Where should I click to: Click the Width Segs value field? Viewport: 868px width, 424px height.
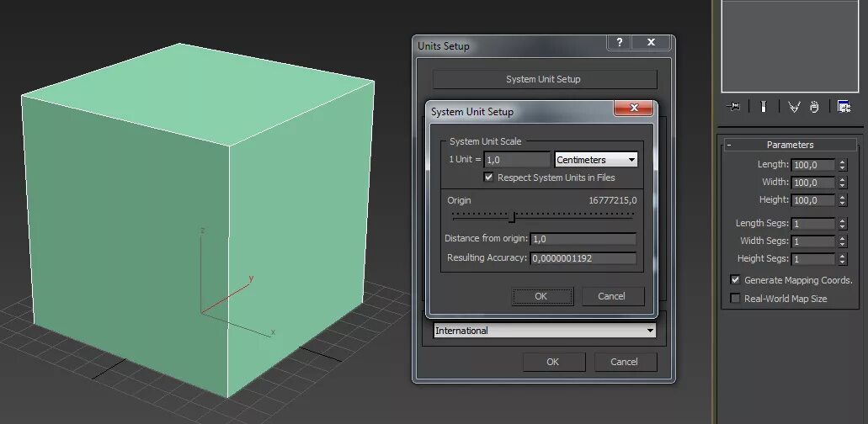812,241
